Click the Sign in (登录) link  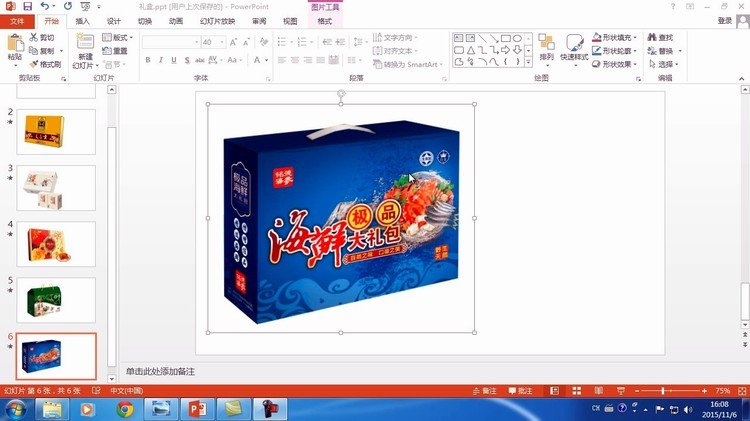(x=725, y=21)
